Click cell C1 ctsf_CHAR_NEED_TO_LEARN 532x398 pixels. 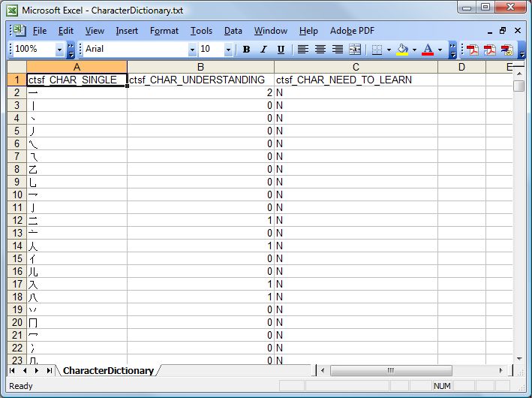pos(356,80)
